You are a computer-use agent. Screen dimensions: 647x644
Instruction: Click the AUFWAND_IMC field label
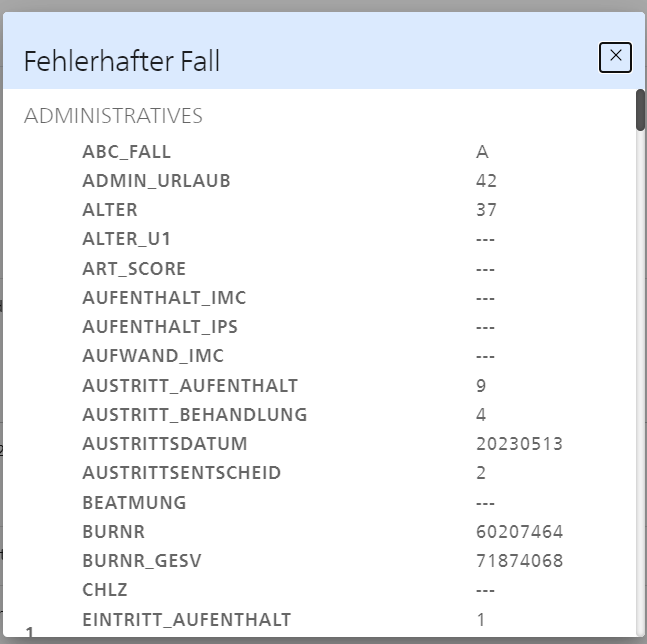click(153, 356)
